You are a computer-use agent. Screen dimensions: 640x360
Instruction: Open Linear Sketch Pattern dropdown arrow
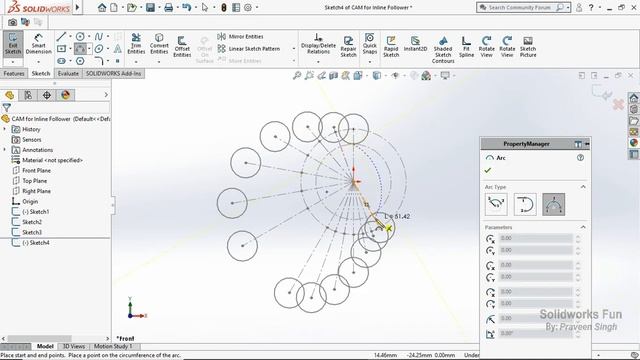293,49
